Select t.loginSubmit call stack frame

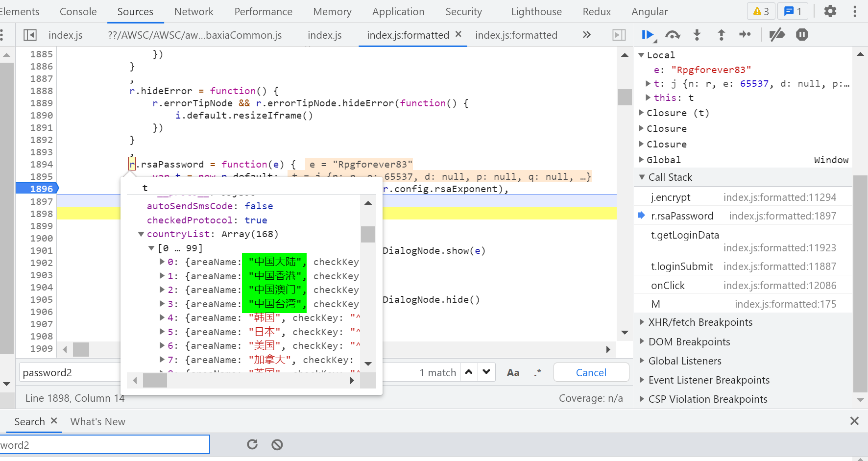[743, 266]
